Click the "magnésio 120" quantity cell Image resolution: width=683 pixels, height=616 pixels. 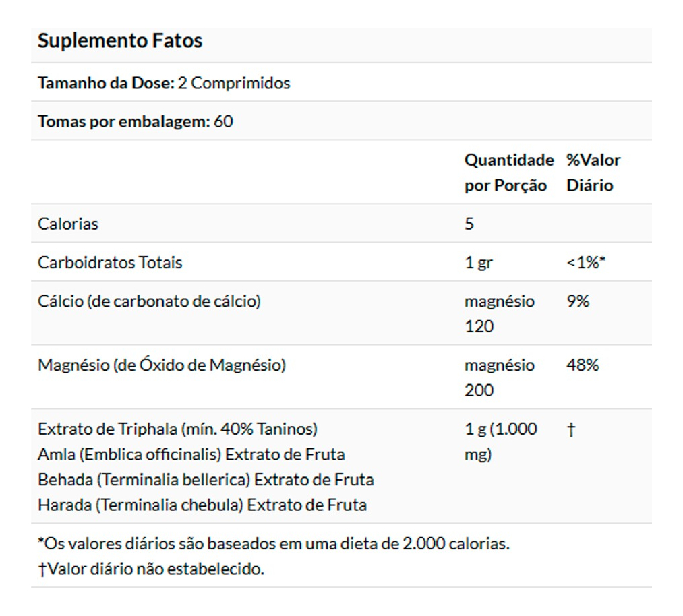(499, 313)
